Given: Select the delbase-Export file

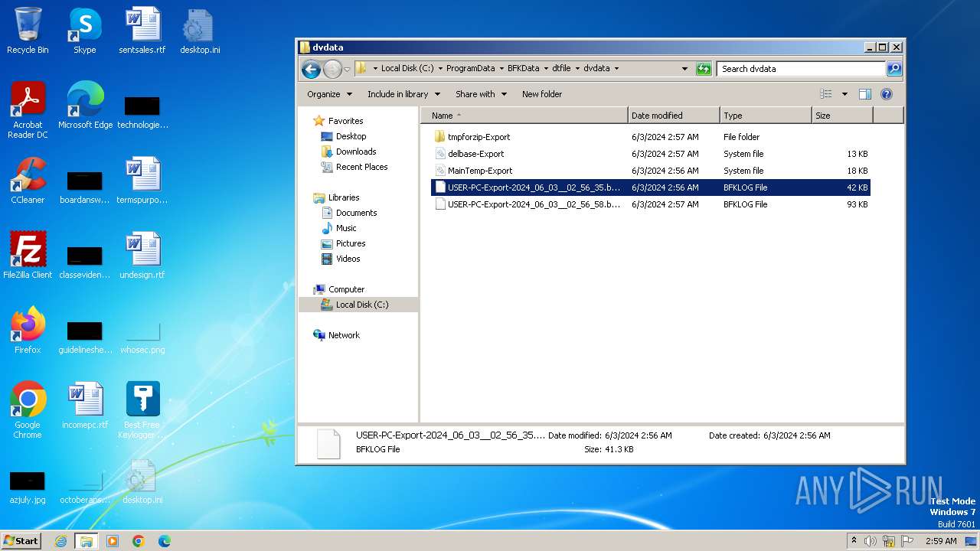Looking at the screenshot, I should point(651,154).
